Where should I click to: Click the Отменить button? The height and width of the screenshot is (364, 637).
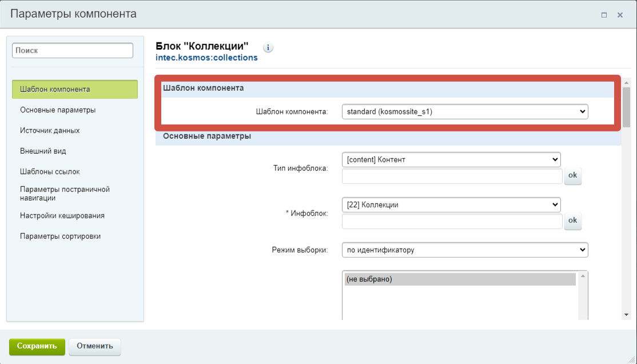point(95,346)
